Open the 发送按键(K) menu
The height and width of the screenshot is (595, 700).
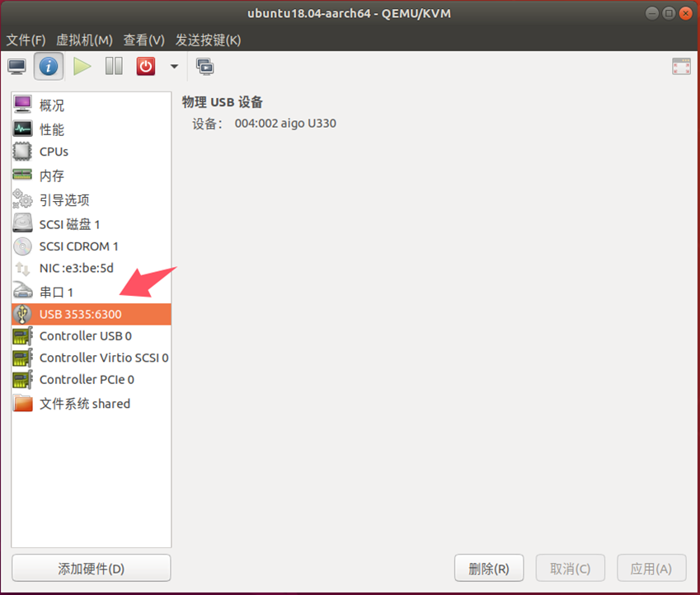(x=208, y=40)
